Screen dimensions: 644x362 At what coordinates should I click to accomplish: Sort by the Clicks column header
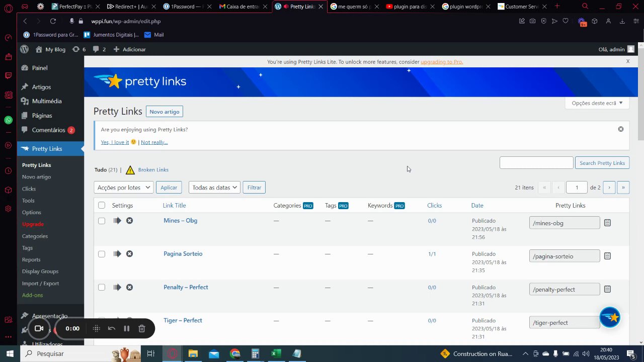pyautogui.click(x=434, y=205)
